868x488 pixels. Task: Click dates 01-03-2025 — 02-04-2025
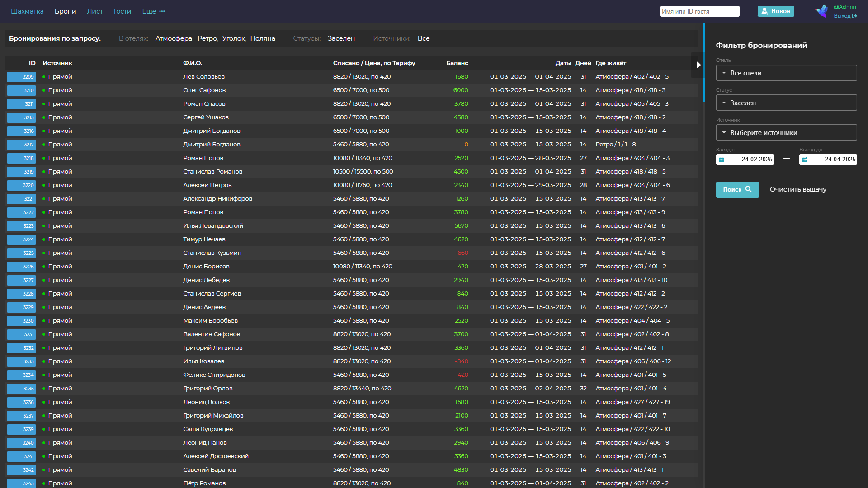531,389
